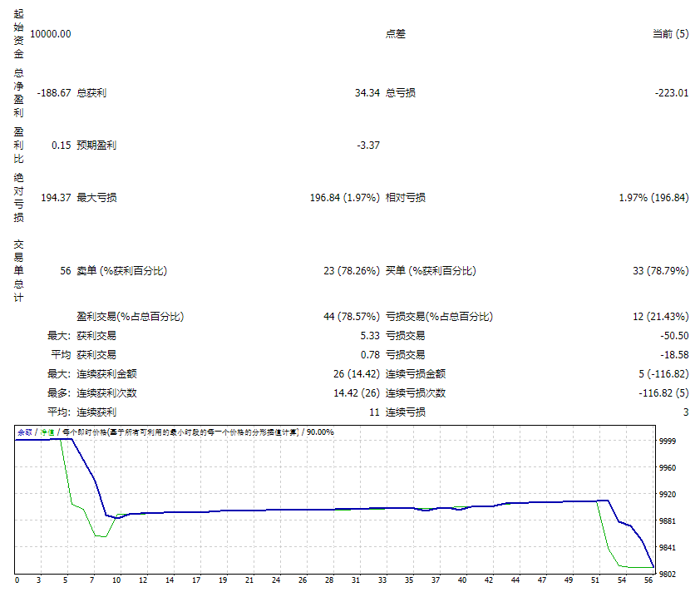Click the 90.00% modeling quality text
Image resolution: width=700 pixels, height=592 pixels.
(320, 432)
